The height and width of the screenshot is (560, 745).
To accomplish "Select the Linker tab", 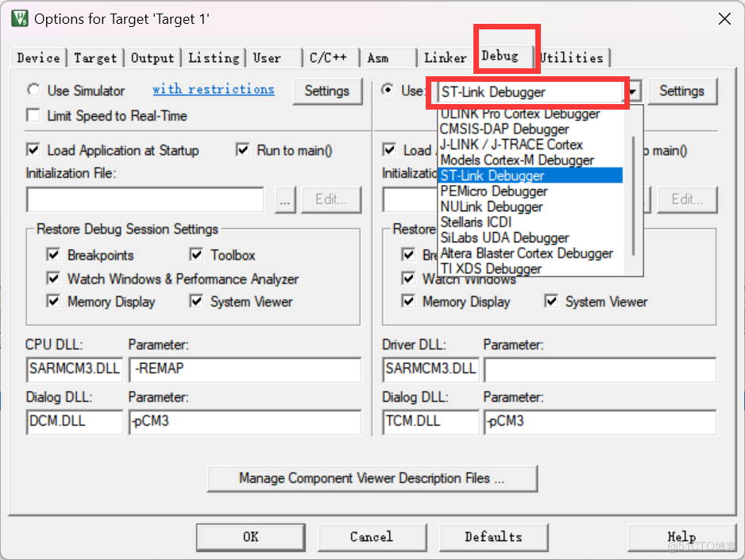I will point(445,57).
